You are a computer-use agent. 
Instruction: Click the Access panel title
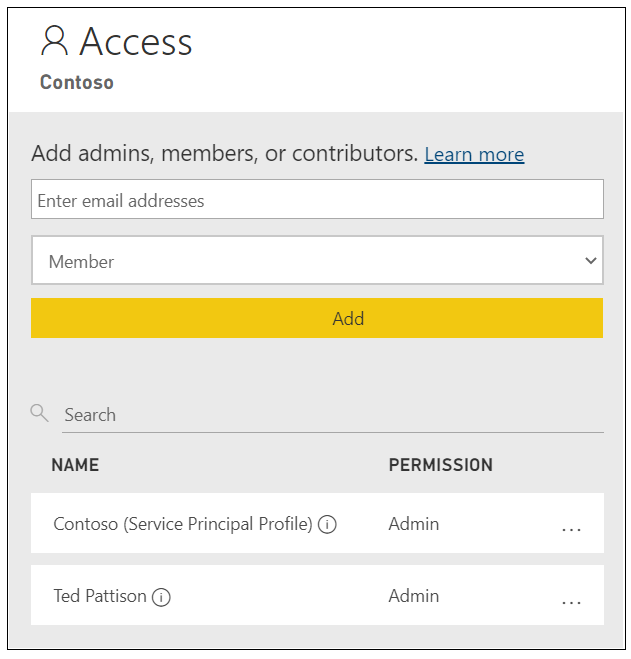tap(135, 42)
